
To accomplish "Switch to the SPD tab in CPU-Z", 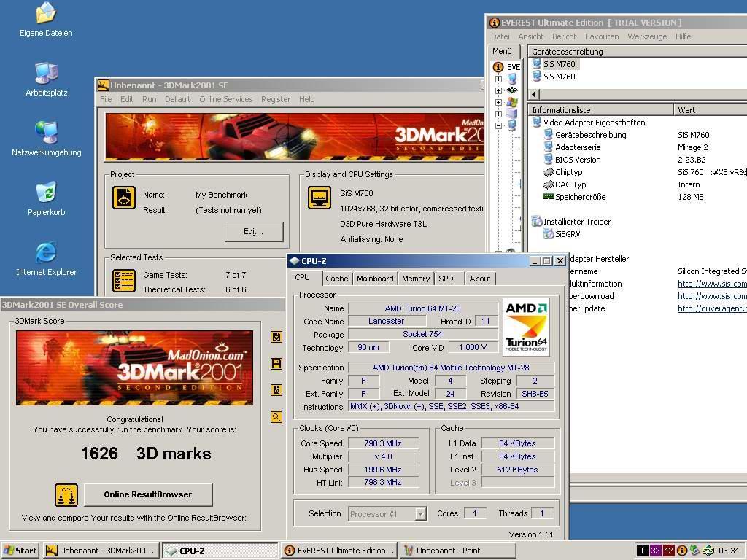I will pos(446,279).
